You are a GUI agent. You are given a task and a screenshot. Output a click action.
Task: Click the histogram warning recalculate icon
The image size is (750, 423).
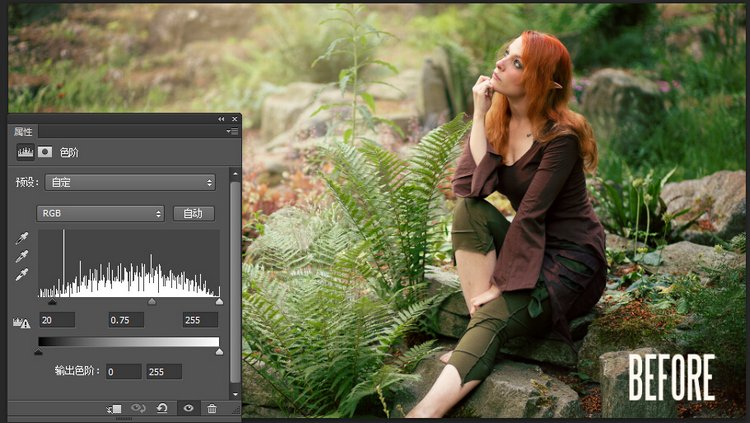click(x=22, y=323)
